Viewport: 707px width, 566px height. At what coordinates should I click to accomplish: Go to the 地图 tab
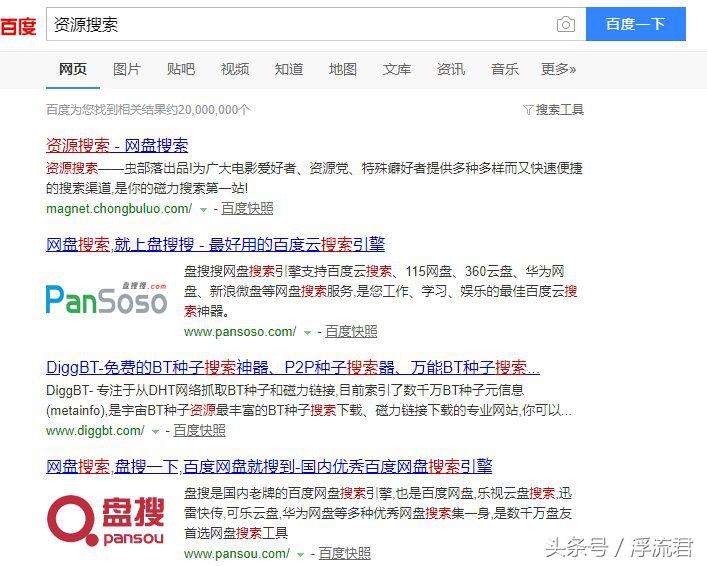pyautogui.click(x=343, y=69)
